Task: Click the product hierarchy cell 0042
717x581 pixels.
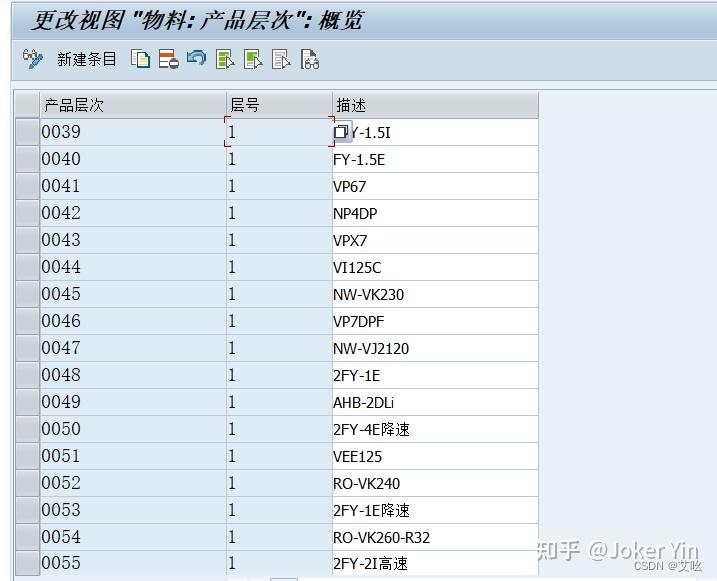Action: [133, 213]
